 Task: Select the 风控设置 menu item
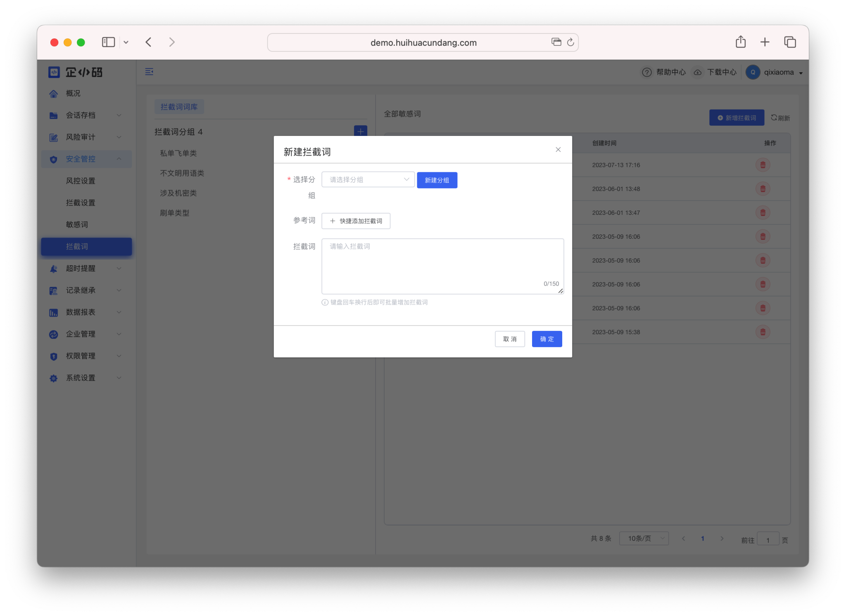click(81, 181)
